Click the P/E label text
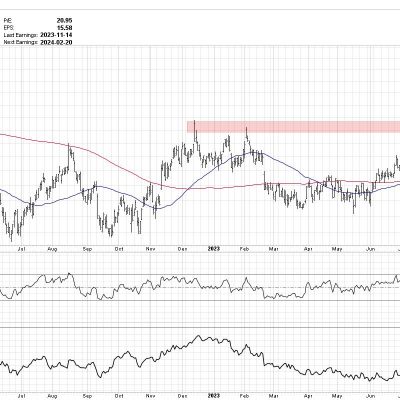 tap(8, 20)
